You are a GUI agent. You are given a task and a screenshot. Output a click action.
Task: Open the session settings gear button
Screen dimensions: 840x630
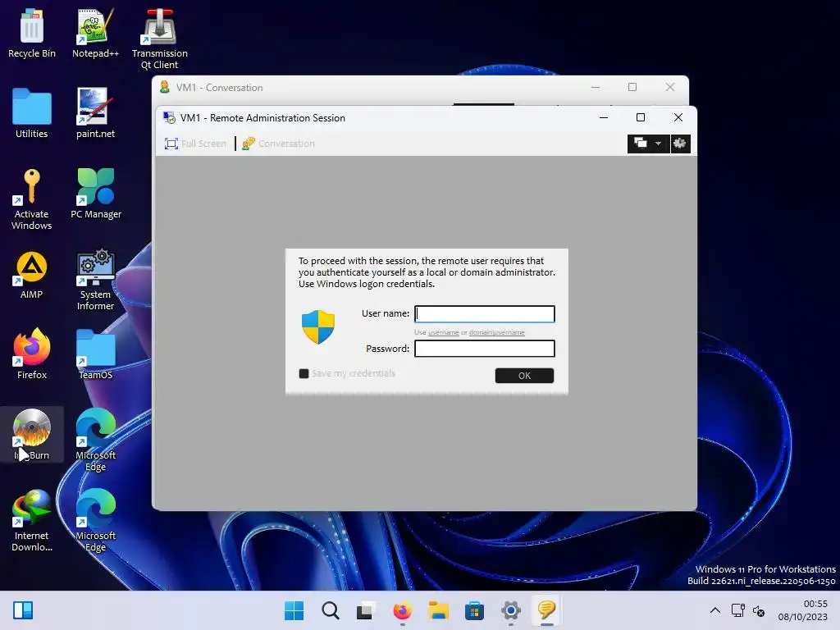pos(680,144)
